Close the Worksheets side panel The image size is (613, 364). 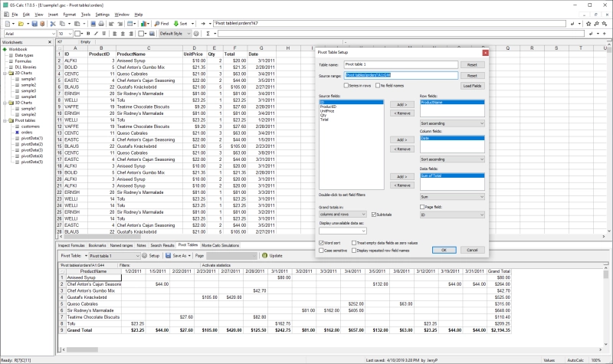tap(50, 42)
